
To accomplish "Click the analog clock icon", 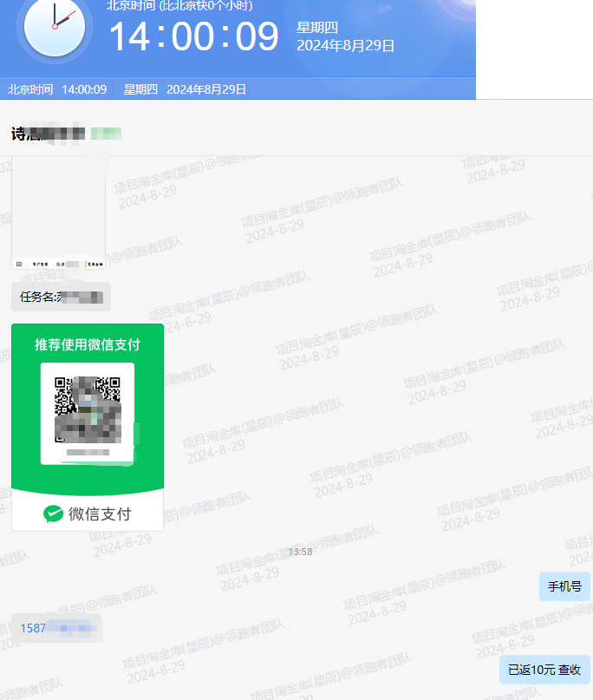I will (x=54, y=27).
